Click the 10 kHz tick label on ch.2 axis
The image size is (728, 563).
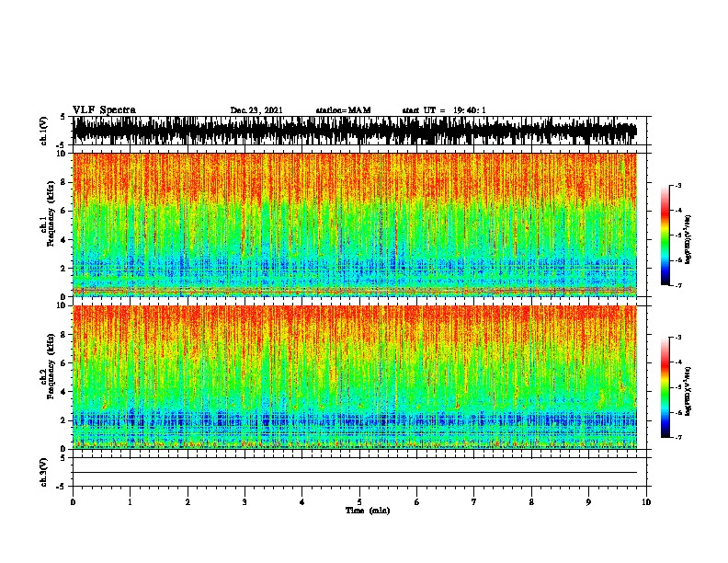62,305
